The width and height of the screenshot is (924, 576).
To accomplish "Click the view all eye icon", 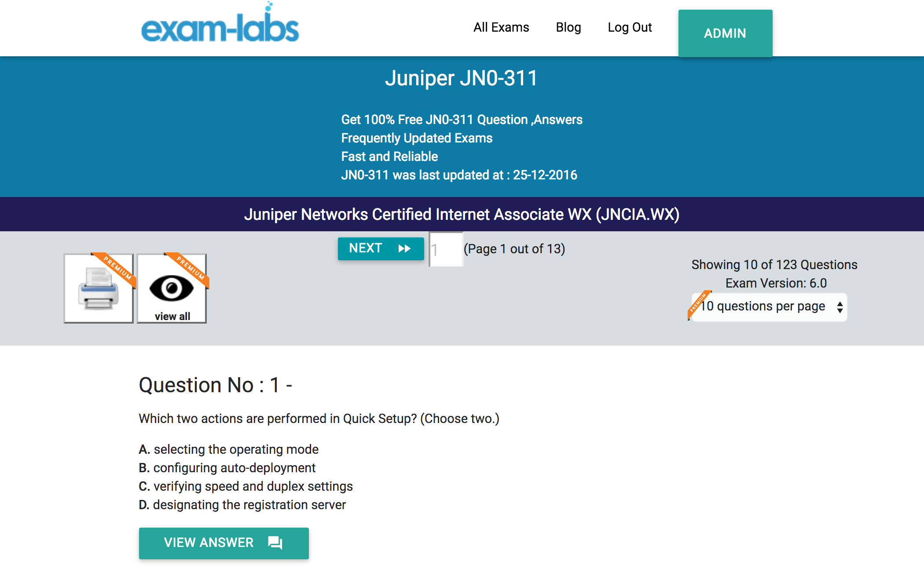I will click(x=172, y=288).
